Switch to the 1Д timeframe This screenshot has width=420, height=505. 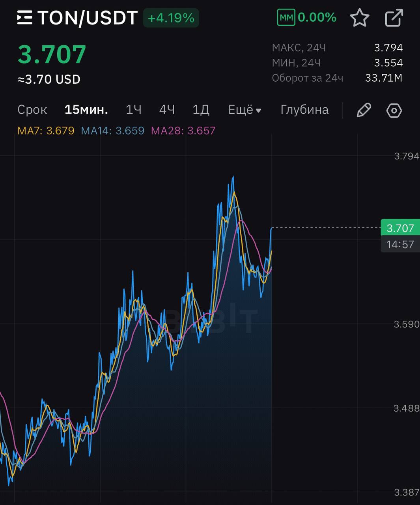coord(201,110)
